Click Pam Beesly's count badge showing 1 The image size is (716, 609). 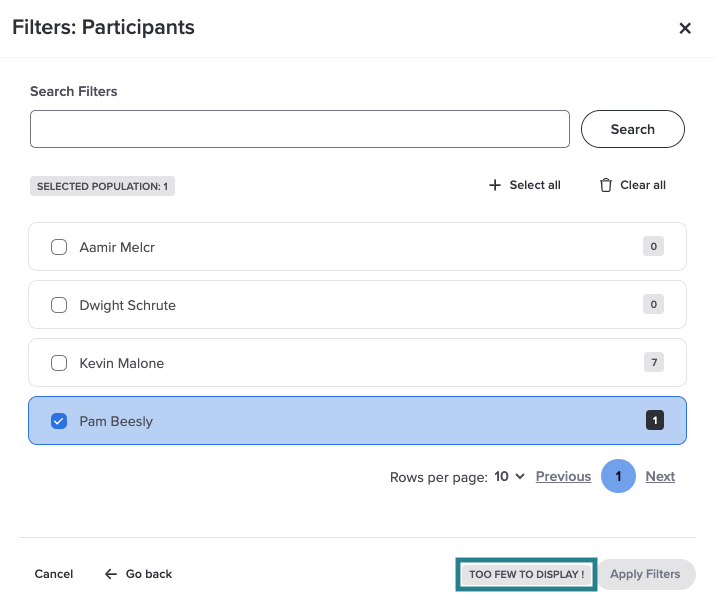pos(655,421)
